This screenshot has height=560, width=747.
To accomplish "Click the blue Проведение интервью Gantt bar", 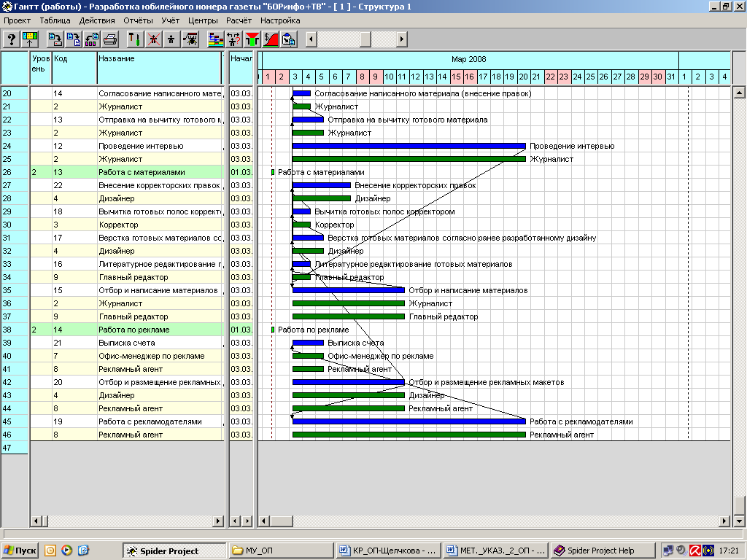I will 409,146.
